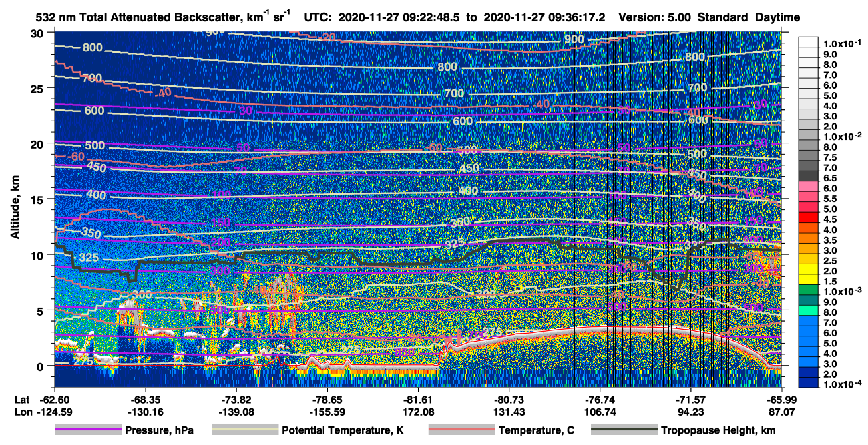Viewport: 868px width, 445px height.
Task: Click the 'Potential Temperature, K' legend label
Action: pyautogui.click(x=343, y=430)
